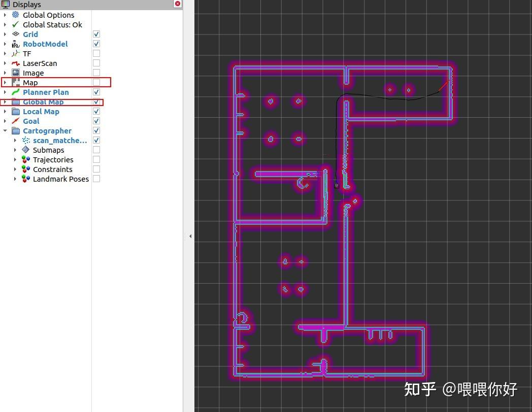Collapse the Displays panel side arrow
532x412 pixels.
(x=190, y=235)
